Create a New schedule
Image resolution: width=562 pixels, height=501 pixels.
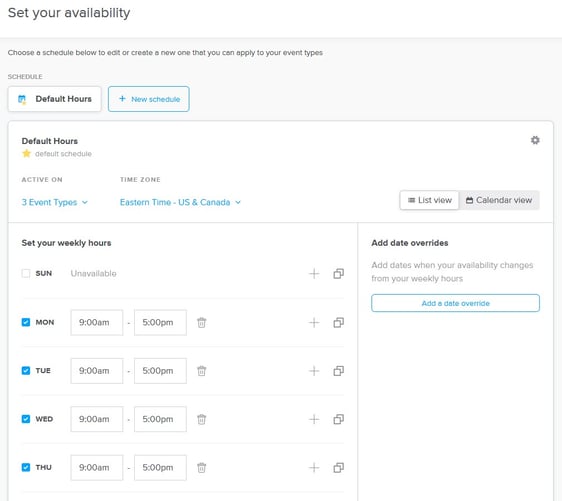point(149,99)
